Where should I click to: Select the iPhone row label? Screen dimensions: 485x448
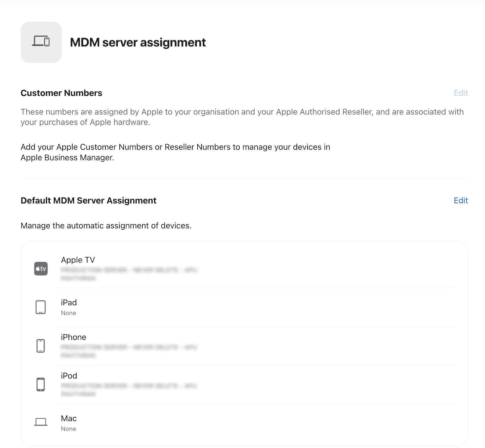pos(74,337)
